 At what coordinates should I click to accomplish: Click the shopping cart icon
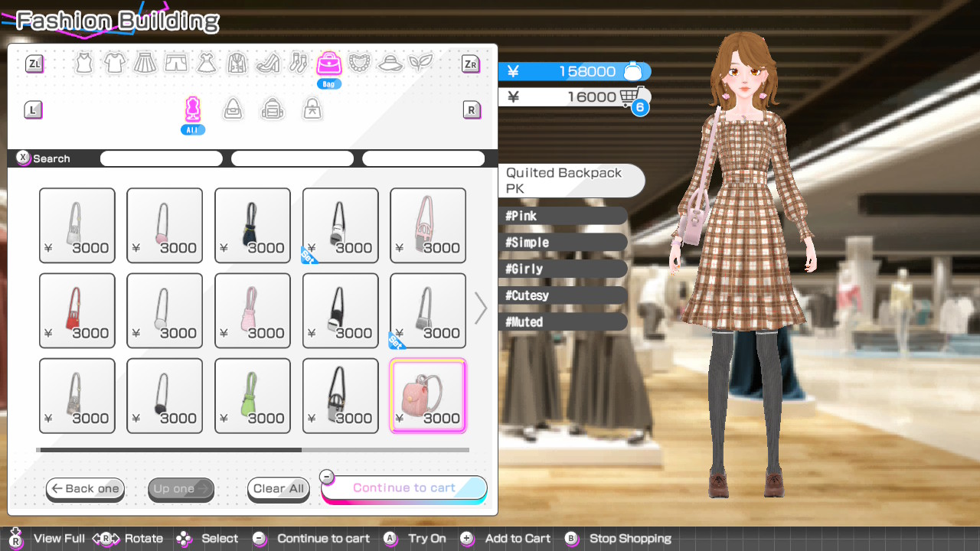tap(632, 96)
